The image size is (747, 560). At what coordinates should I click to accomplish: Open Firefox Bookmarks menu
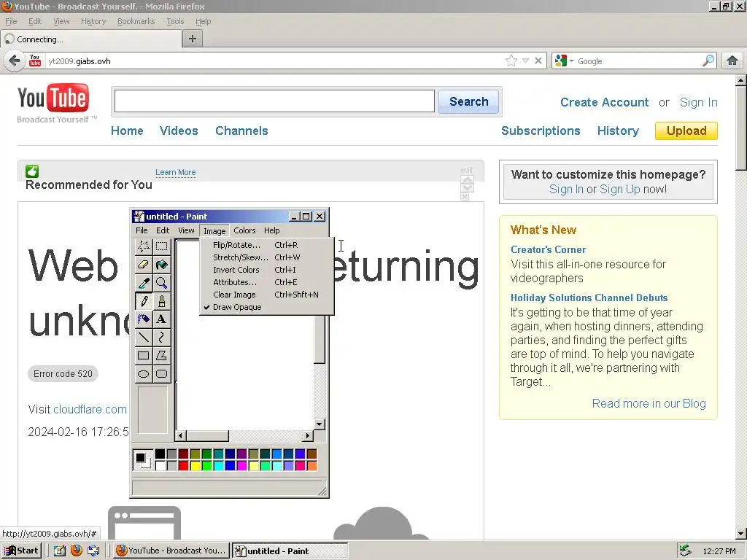(136, 21)
